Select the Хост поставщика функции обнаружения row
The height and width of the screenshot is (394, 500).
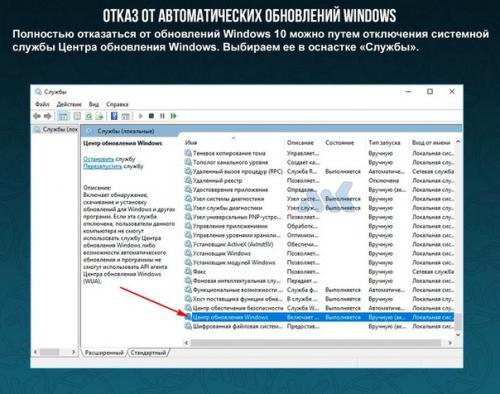(319, 299)
